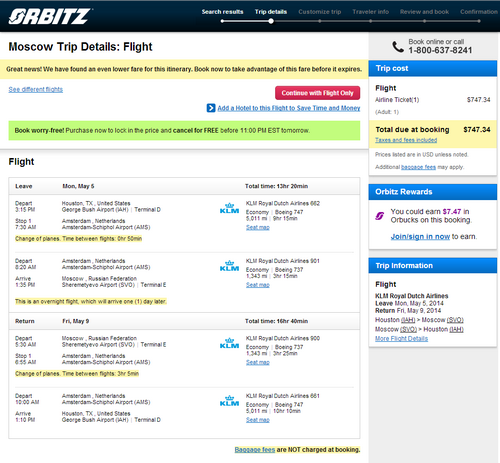
Task: Click 'Leave Mon, May 5, 2014' in Trip Information
Action: [409, 303]
